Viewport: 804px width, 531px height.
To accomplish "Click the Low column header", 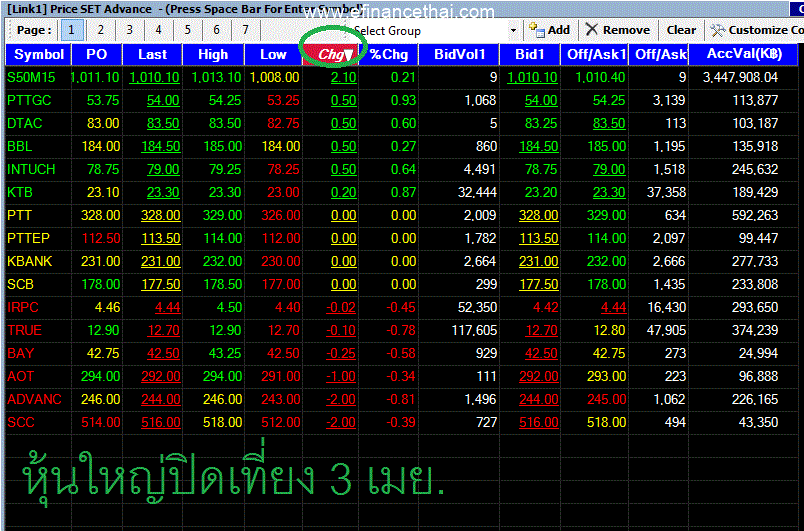I will 273,54.
